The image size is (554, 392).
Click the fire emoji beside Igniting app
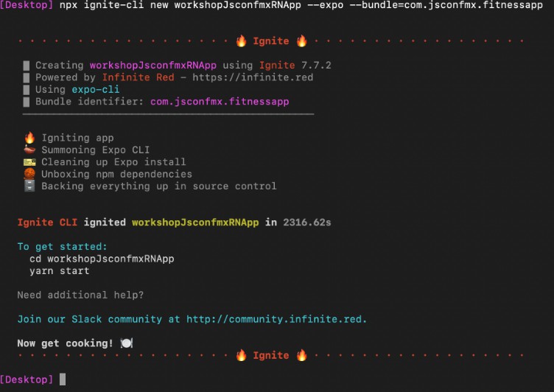click(x=29, y=138)
